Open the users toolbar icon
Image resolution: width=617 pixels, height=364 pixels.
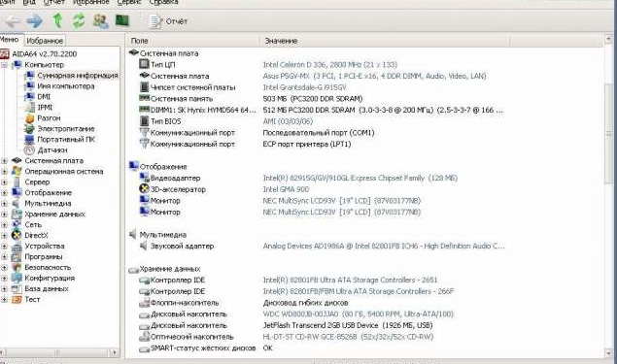pyautogui.click(x=100, y=20)
